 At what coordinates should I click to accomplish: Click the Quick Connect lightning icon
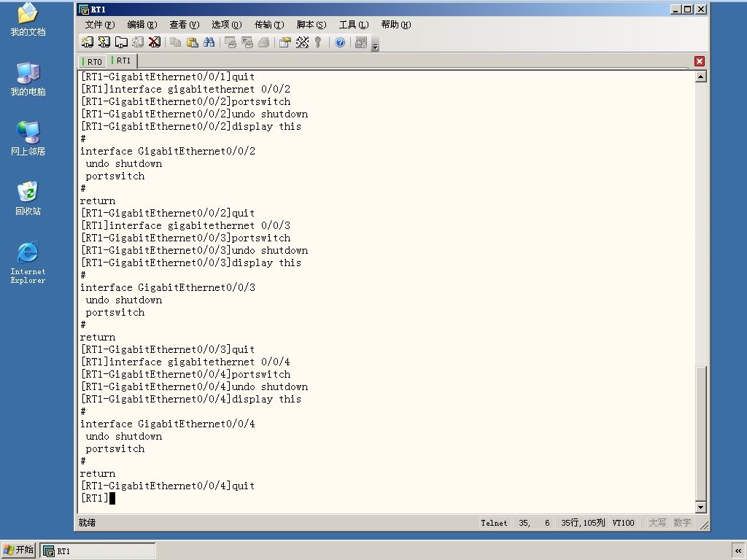104,42
